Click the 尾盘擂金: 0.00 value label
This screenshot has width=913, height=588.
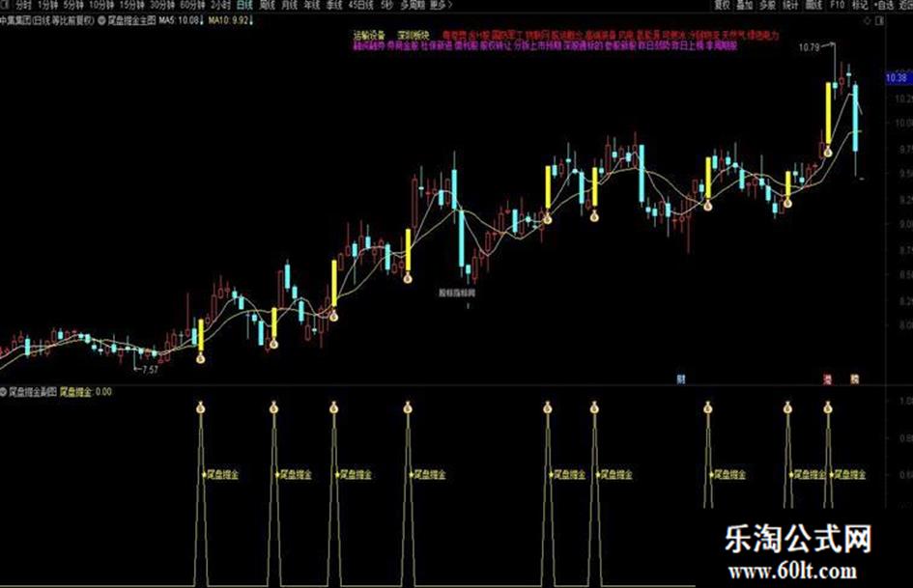pyautogui.click(x=86, y=392)
